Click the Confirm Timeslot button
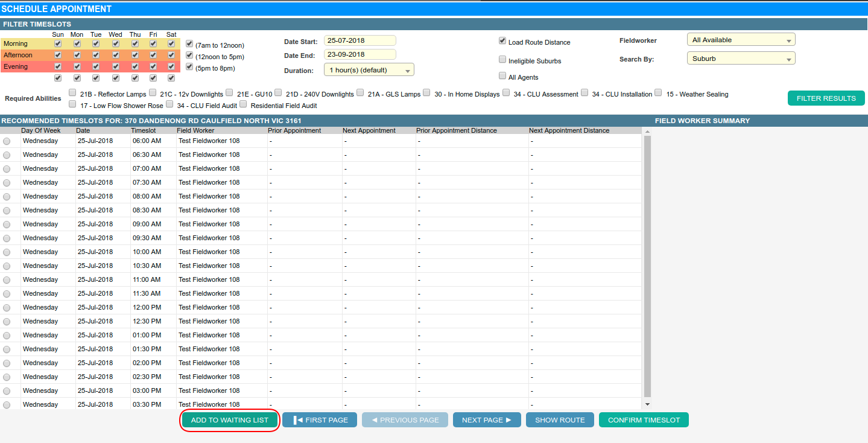Image resolution: width=868 pixels, height=443 pixels. [x=644, y=420]
